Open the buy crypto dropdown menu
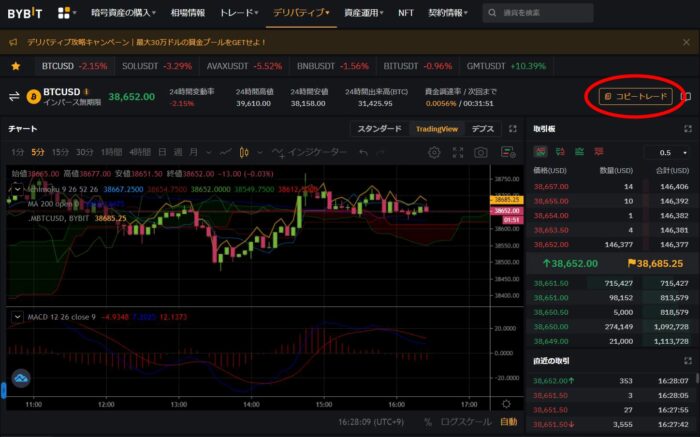Image resolution: width=700 pixels, height=437 pixels. pos(123,13)
